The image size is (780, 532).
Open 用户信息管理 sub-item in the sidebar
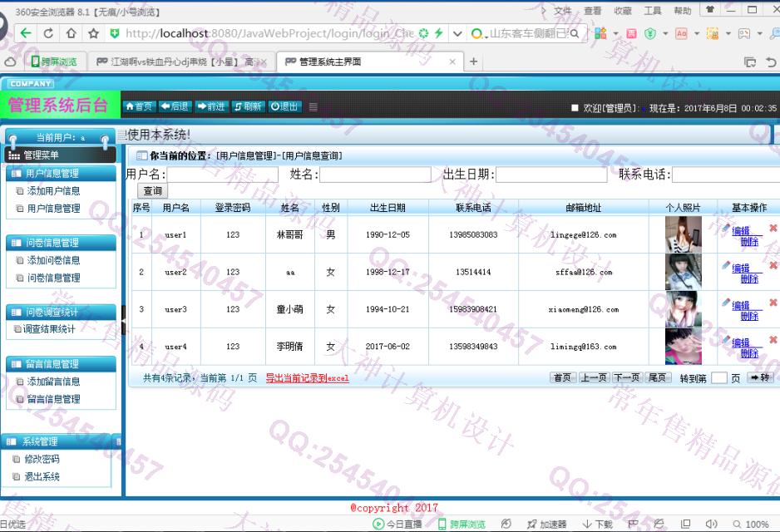point(53,209)
